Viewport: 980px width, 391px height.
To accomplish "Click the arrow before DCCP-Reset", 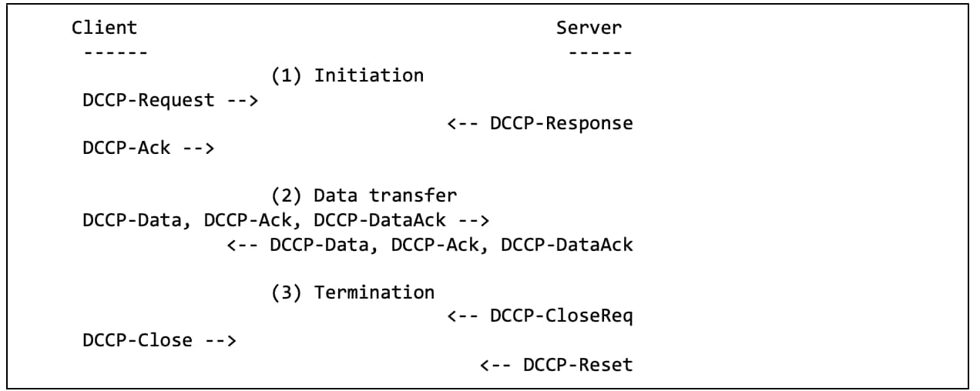I will (495, 364).
